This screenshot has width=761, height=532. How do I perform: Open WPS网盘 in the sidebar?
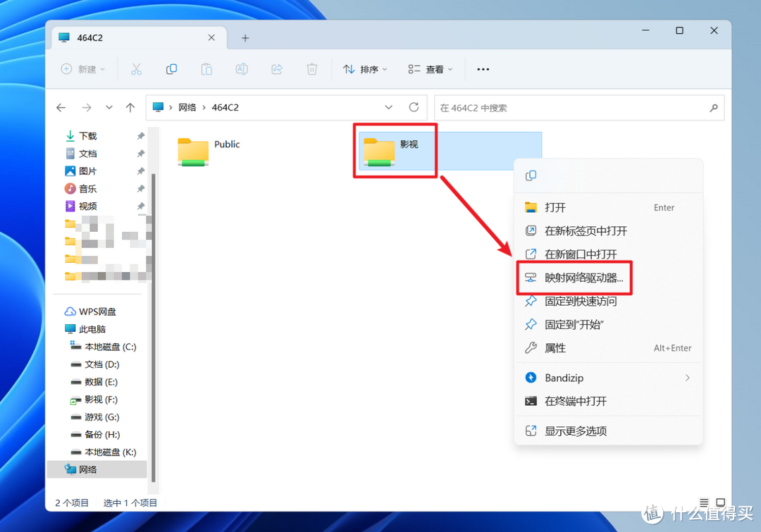click(x=91, y=311)
